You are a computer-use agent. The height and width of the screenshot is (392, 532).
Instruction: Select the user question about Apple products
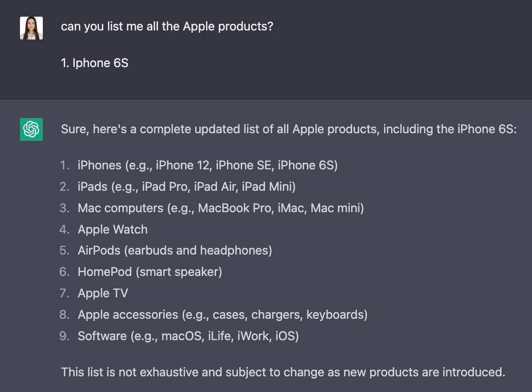click(167, 27)
